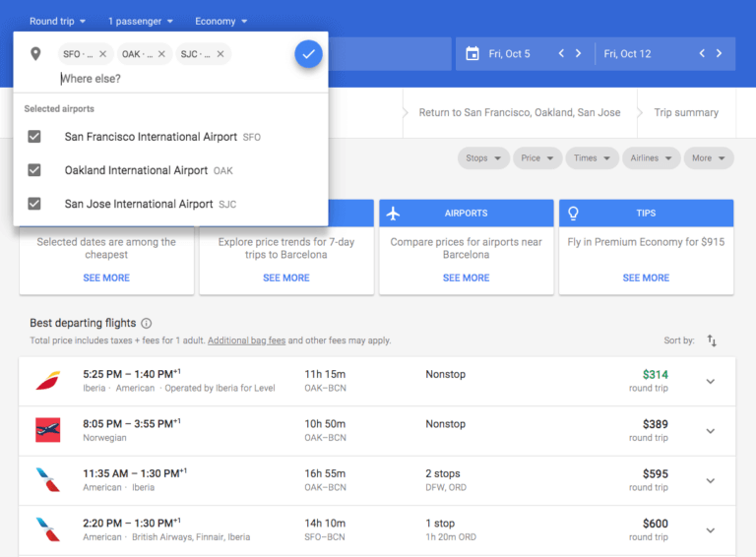
Task: Open the Economy class dropdown
Action: click(220, 22)
